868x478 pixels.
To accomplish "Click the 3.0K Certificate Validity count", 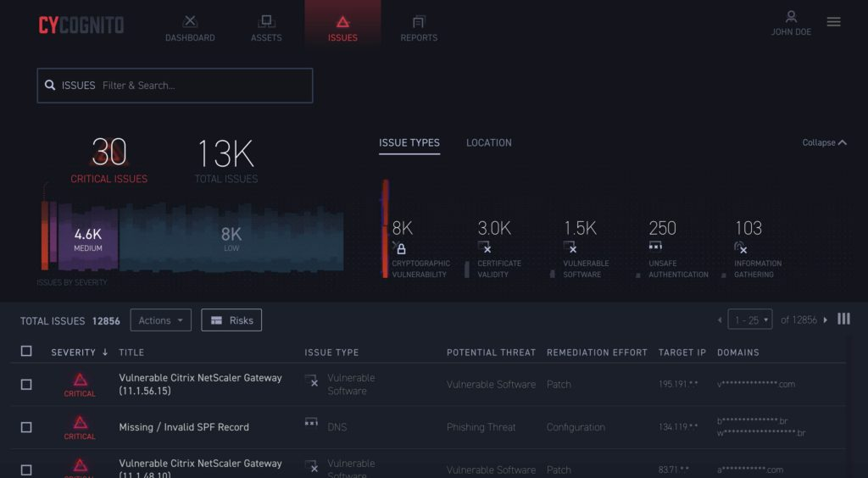I will point(494,228).
